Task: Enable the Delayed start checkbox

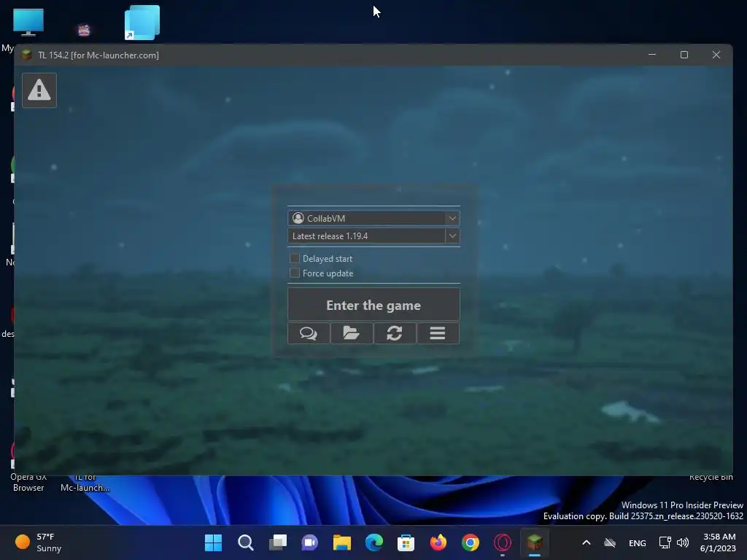Action: coord(295,258)
